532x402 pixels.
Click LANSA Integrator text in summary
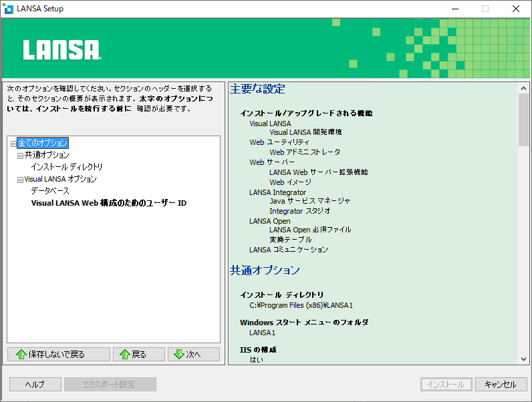(x=277, y=192)
